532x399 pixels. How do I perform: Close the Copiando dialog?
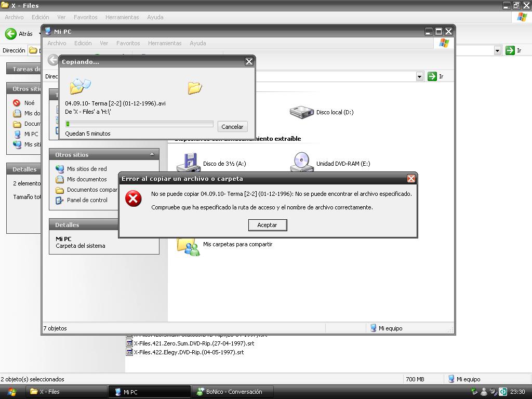point(249,61)
